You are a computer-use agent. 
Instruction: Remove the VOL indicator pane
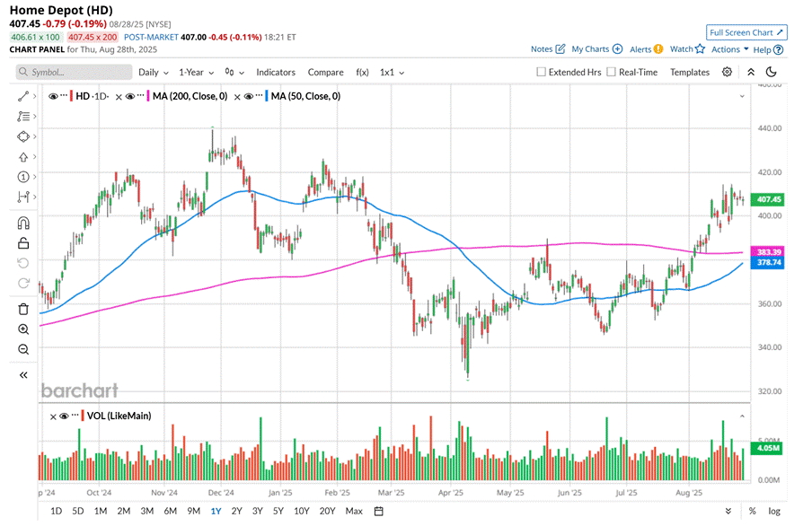[53, 416]
